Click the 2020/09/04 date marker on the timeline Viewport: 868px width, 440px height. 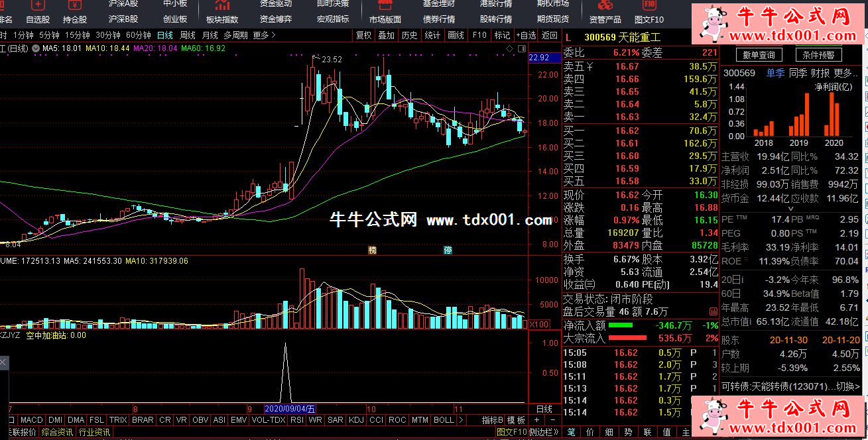291,409
